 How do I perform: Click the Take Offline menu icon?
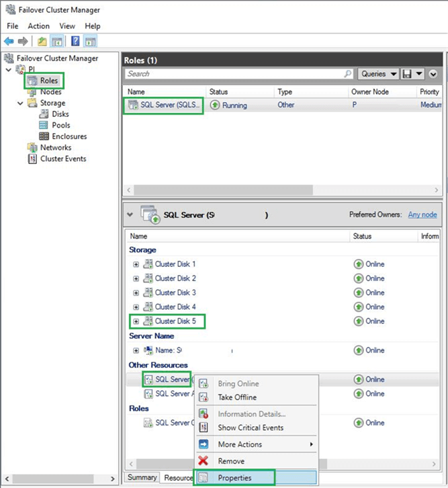click(204, 397)
